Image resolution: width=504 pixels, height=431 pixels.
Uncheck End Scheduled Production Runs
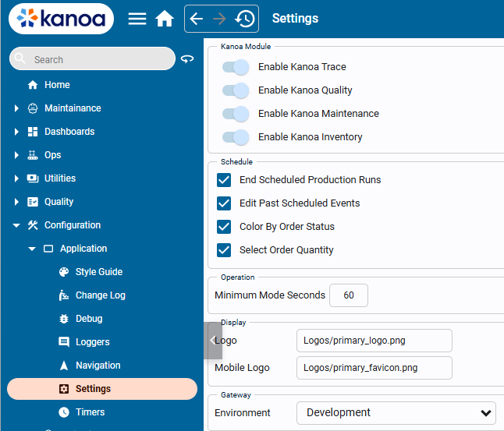[x=224, y=180]
